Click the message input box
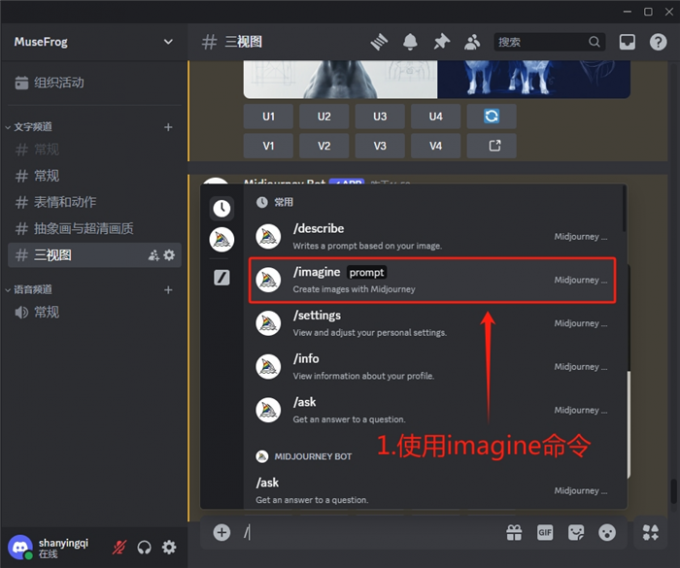The height and width of the screenshot is (568, 680). point(371,532)
